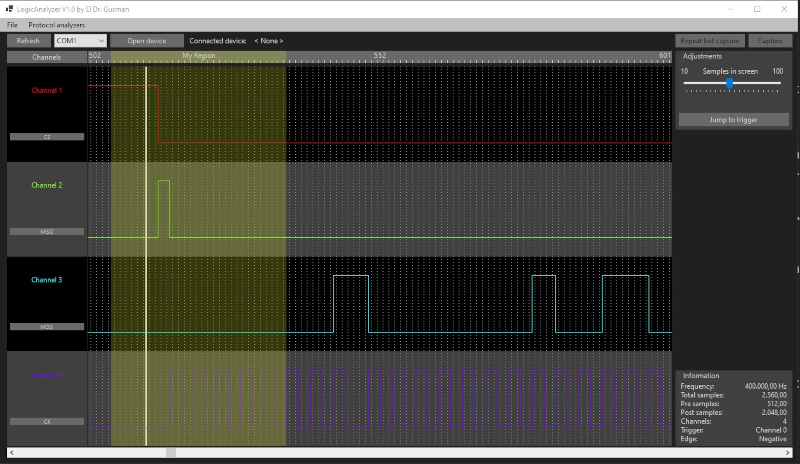Click the Jump to trigger button

[734, 119]
